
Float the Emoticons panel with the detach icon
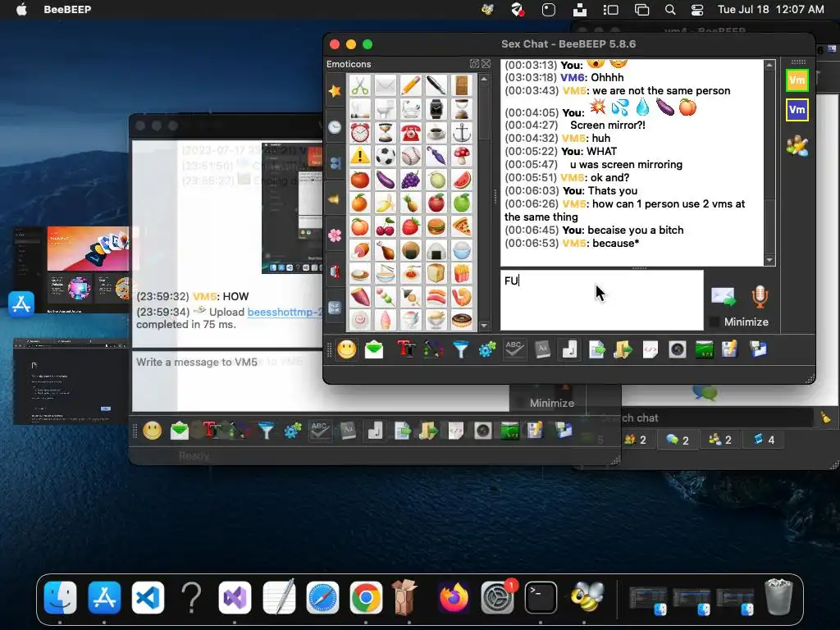[x=474, y=64]
